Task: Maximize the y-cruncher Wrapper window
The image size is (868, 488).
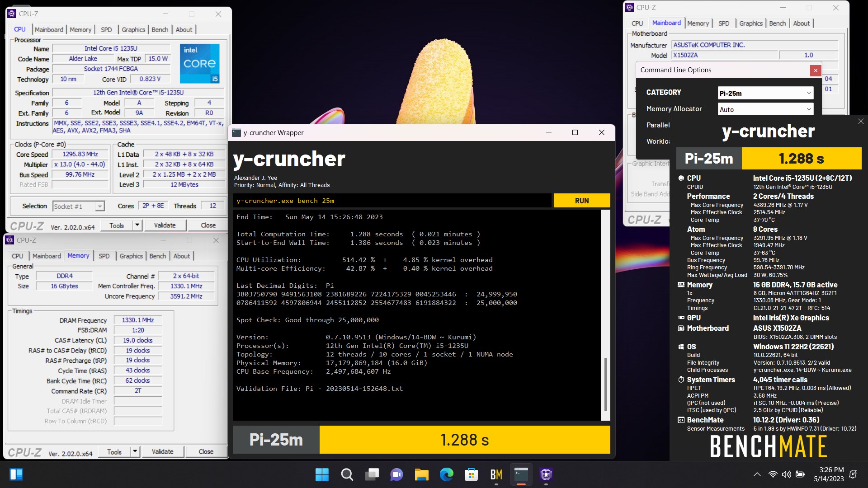Action: 575,132
